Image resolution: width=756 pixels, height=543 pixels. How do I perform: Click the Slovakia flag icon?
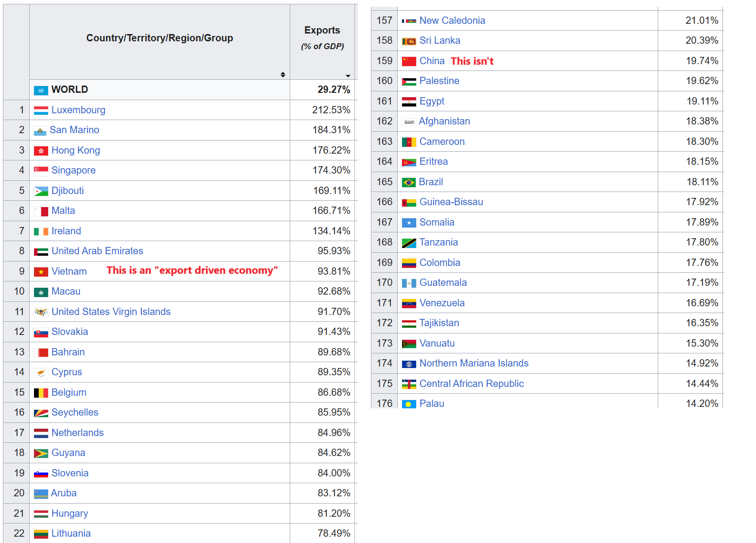pos(41,332)
